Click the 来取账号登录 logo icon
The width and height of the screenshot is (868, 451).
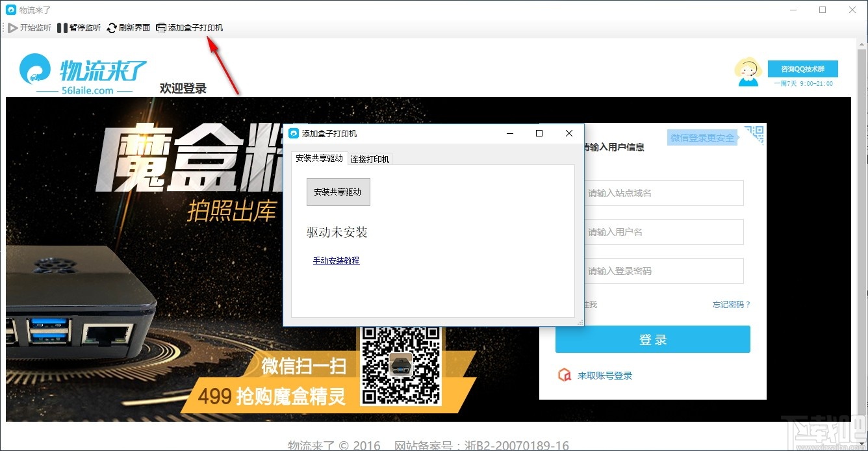(x=565, y=376)
